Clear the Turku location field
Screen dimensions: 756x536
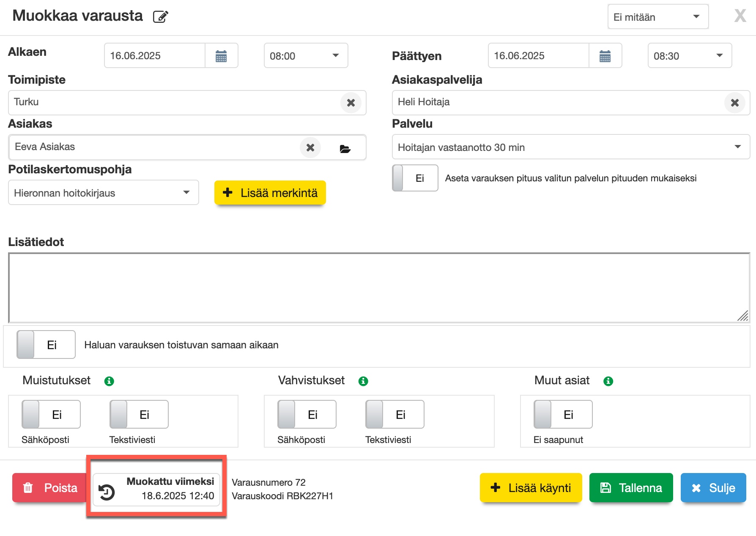click(x=351, y=103)
